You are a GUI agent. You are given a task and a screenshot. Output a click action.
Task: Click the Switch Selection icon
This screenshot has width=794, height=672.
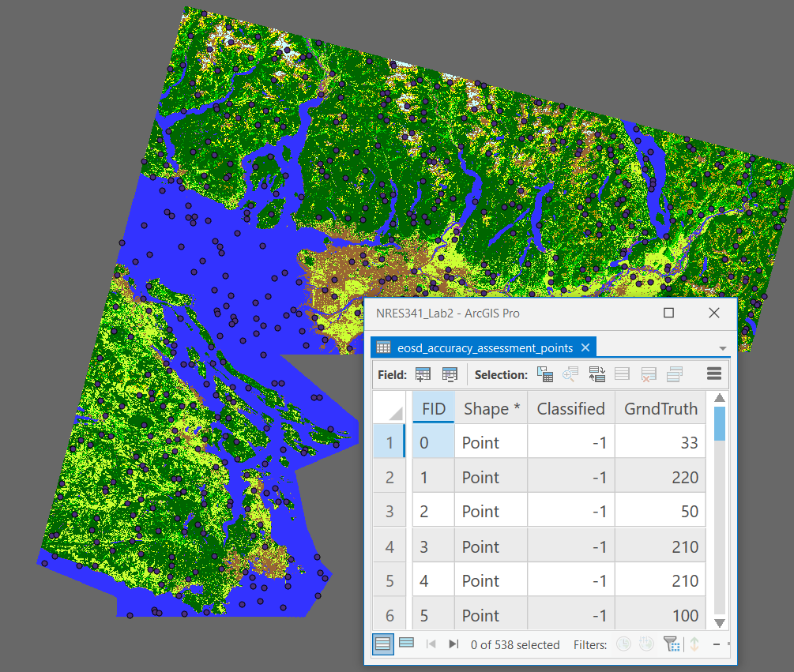[x=597, y=374]
